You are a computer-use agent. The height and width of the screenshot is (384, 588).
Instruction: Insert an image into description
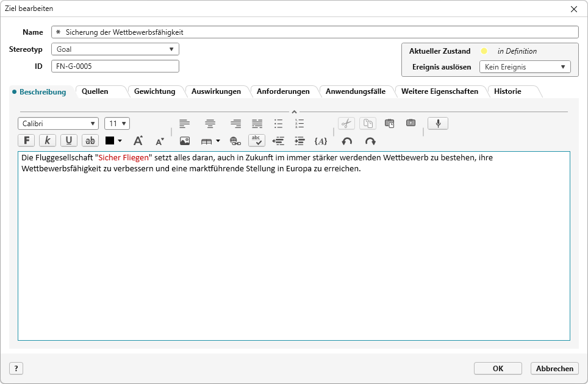(x=185, y=141)
